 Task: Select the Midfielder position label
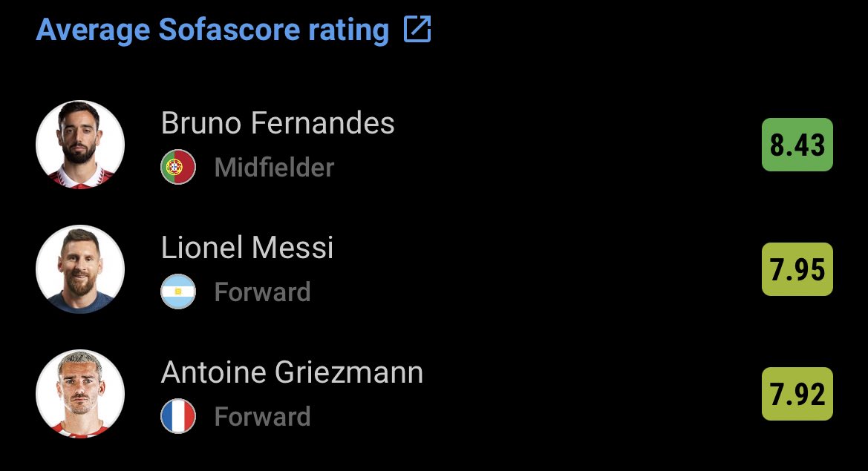(x=275, y=168)
